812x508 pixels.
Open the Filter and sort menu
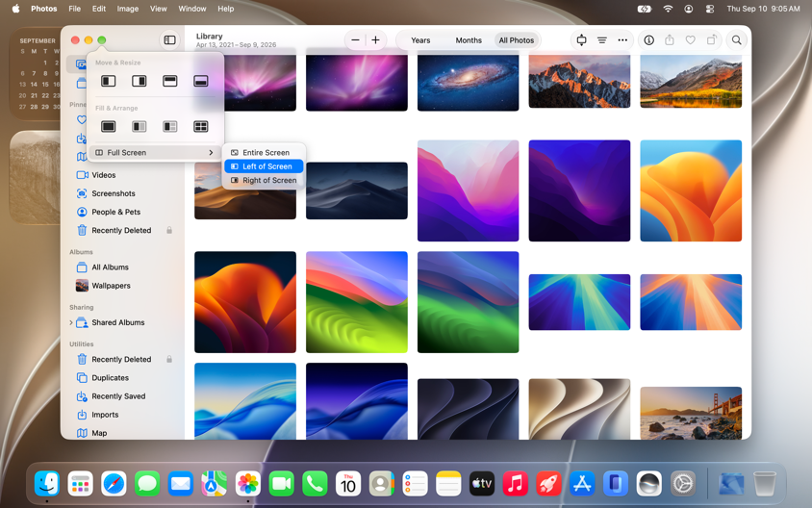tap(601, 39)
